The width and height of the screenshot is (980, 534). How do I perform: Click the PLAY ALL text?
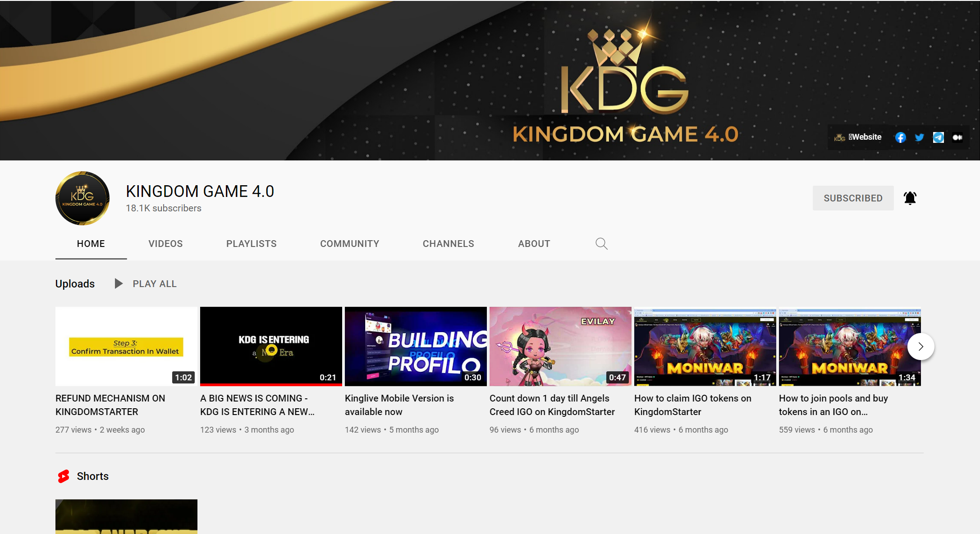(x=155, y=284)
